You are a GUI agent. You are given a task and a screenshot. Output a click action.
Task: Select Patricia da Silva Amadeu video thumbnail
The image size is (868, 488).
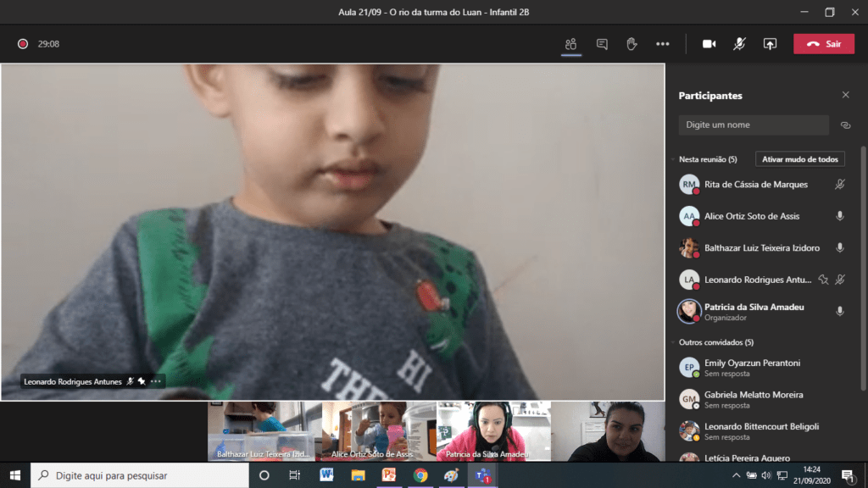[x=493, y=431]
